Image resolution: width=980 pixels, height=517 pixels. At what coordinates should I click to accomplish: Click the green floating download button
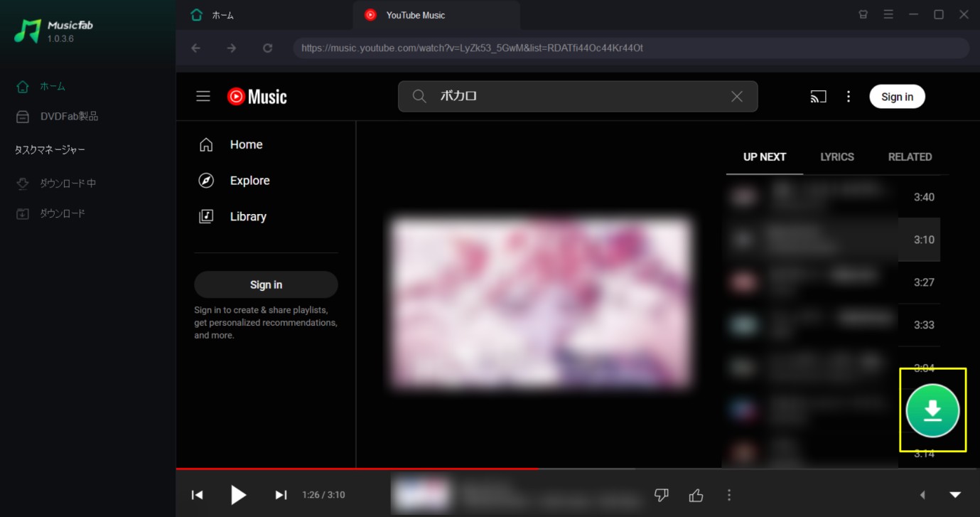coord(932,410)
